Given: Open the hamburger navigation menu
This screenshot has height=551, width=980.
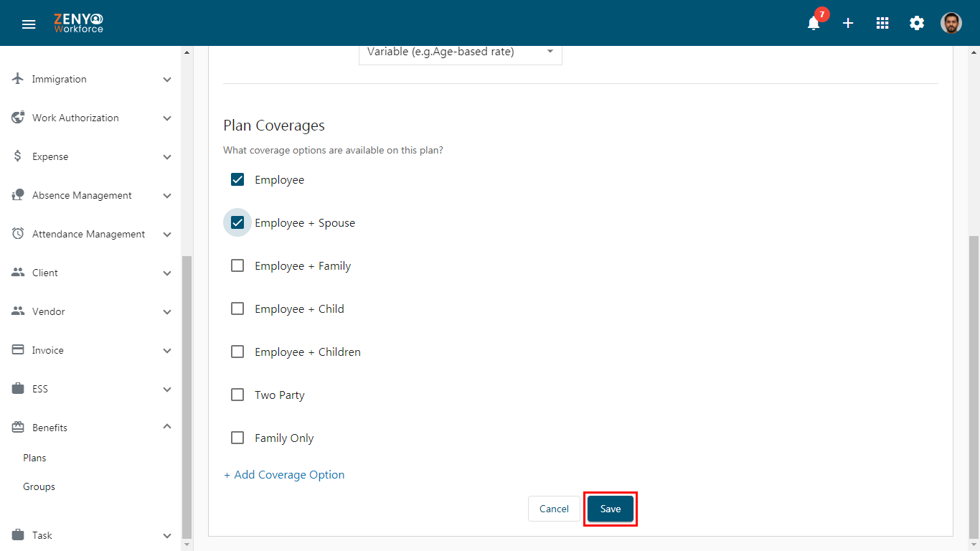Looking at the screenshot, I should click(x=29, y=24).
